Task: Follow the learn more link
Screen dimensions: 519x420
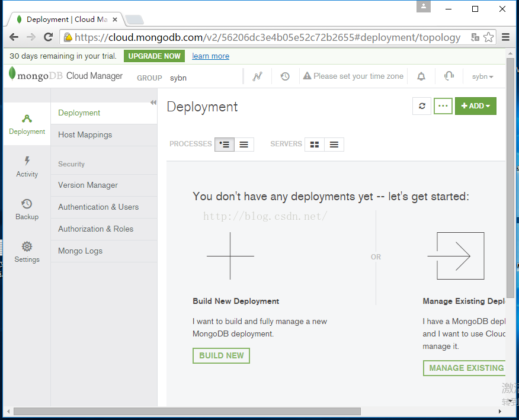Action: 210,56
